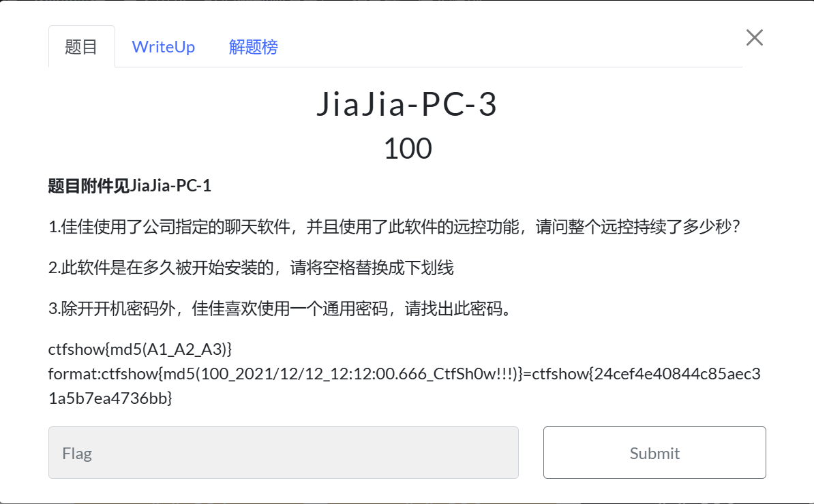This screenshot has height=504, width=814.
Task: Click the format:ctfshow example line
Action: pyautogui.click(x=404, y=374)
